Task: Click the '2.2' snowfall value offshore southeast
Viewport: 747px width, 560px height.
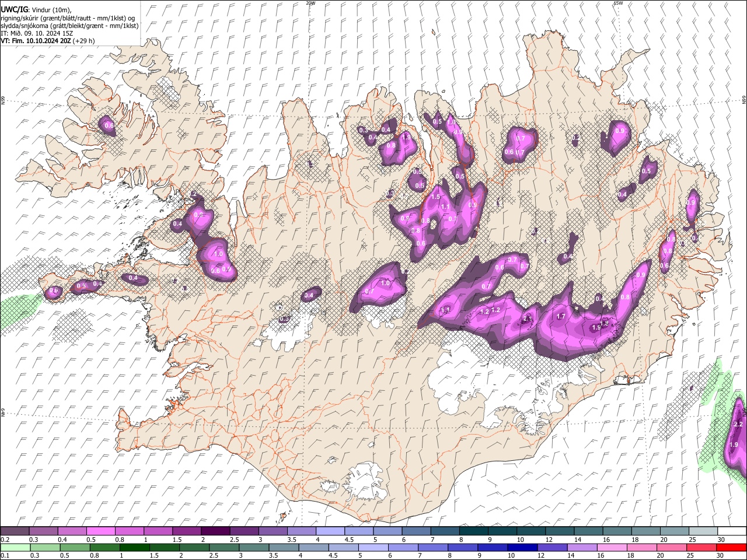Action: (x=737, y=424)
